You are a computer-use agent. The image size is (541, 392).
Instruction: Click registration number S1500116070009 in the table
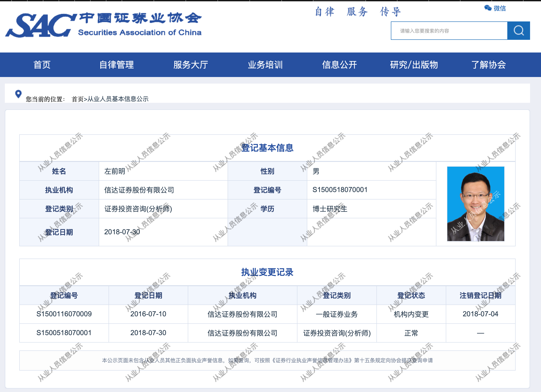tap(64, 314)
